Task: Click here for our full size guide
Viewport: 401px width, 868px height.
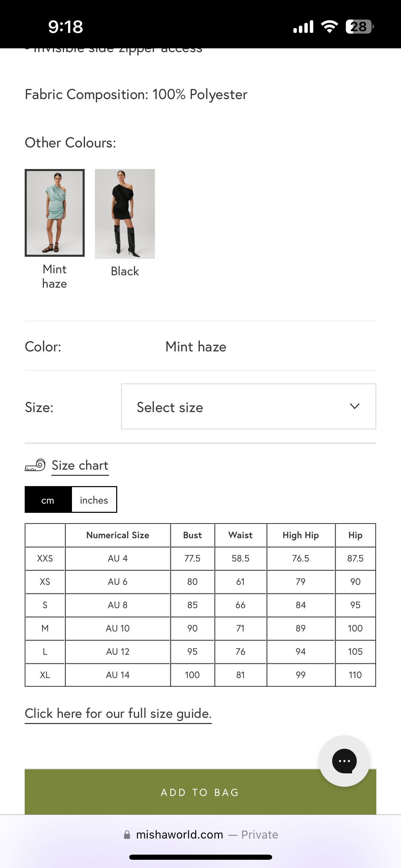Action: tap(118, 714)
